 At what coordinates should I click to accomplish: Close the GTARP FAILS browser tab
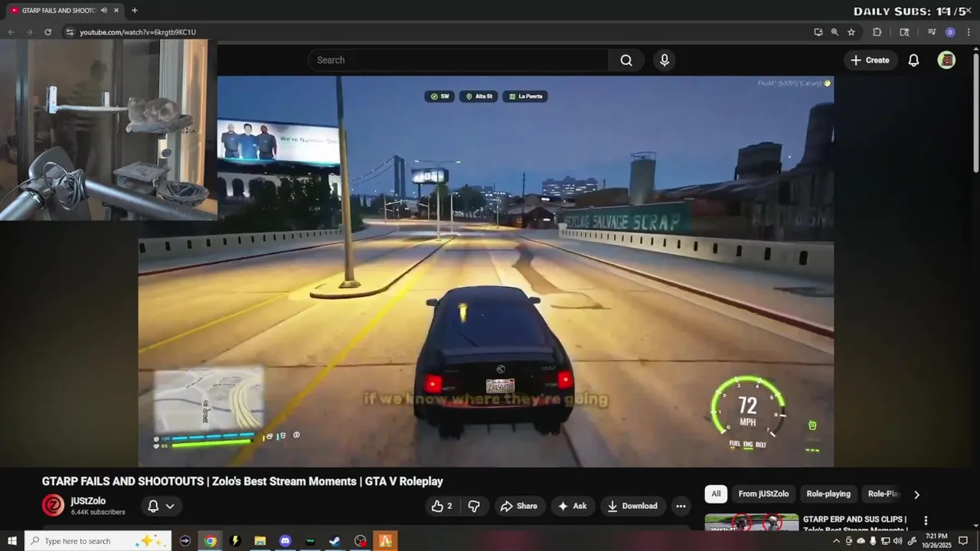point(116,11)
